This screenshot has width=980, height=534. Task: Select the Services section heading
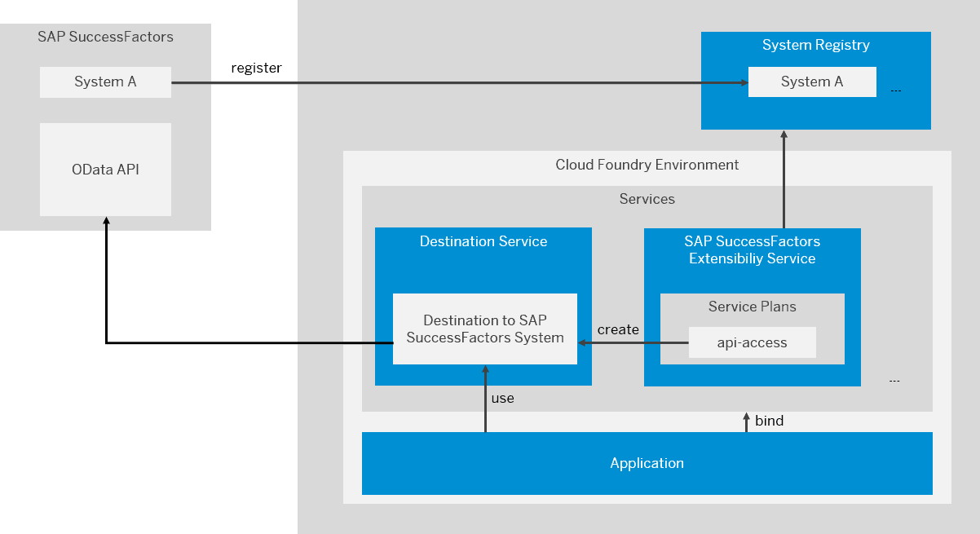click(647, 199)
